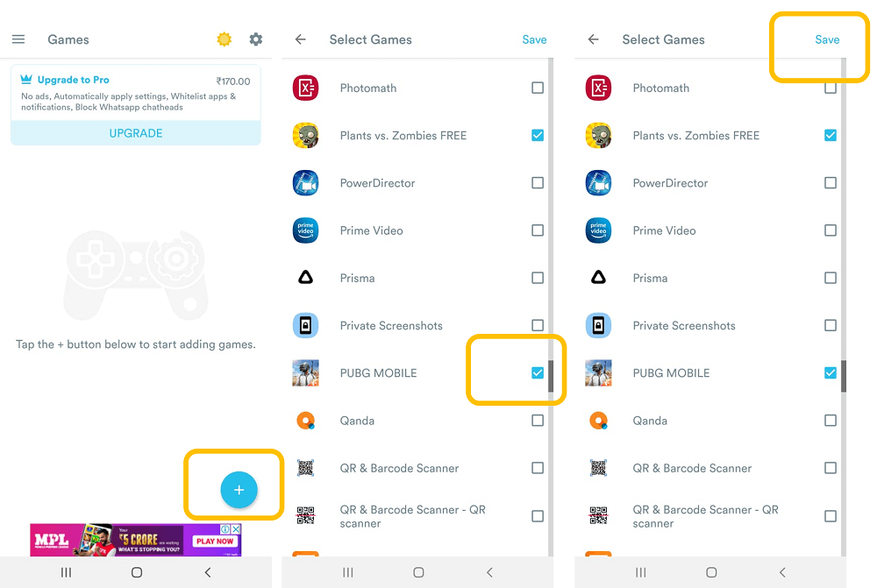Check the Qanda checkbox in the right screen
This screenshot has width=877, height=588.
pyautogui.click(x=831, y=421)
